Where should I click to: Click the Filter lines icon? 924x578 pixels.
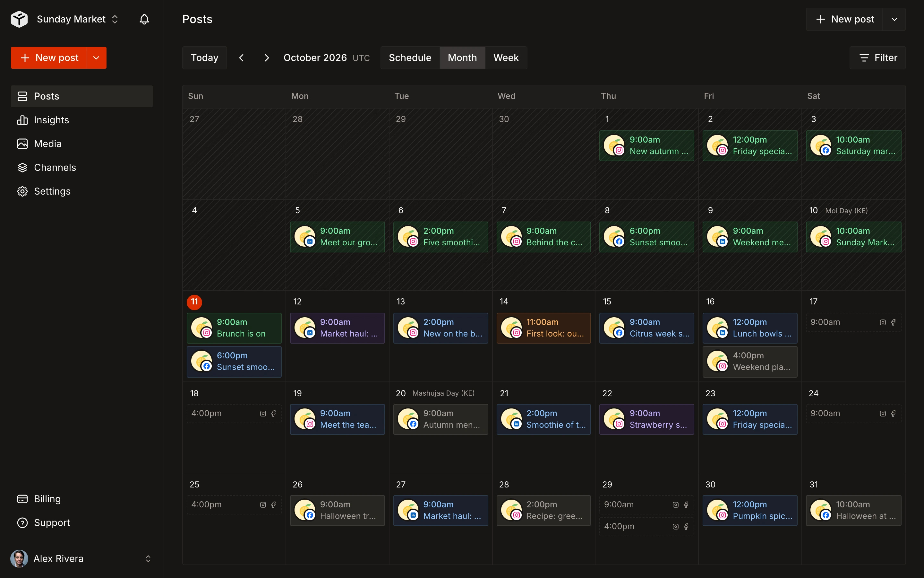[x=864, y=58]
